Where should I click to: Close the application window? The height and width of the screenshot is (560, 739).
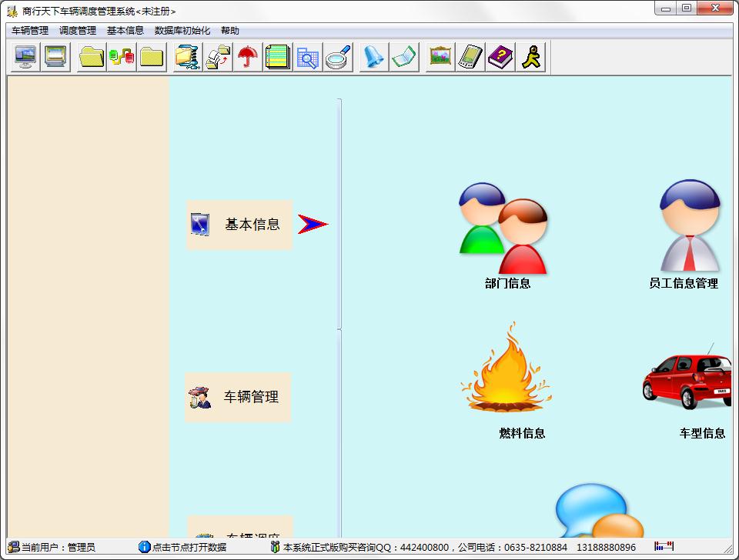click(715, 8)
